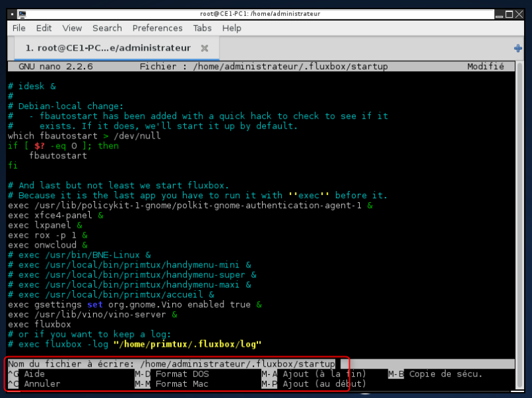The image size is (532, 398).
Task: Click the 'Fichier : /home/administrateur/.fluxbox/startup' header
Action: click(x=263, y=66)
